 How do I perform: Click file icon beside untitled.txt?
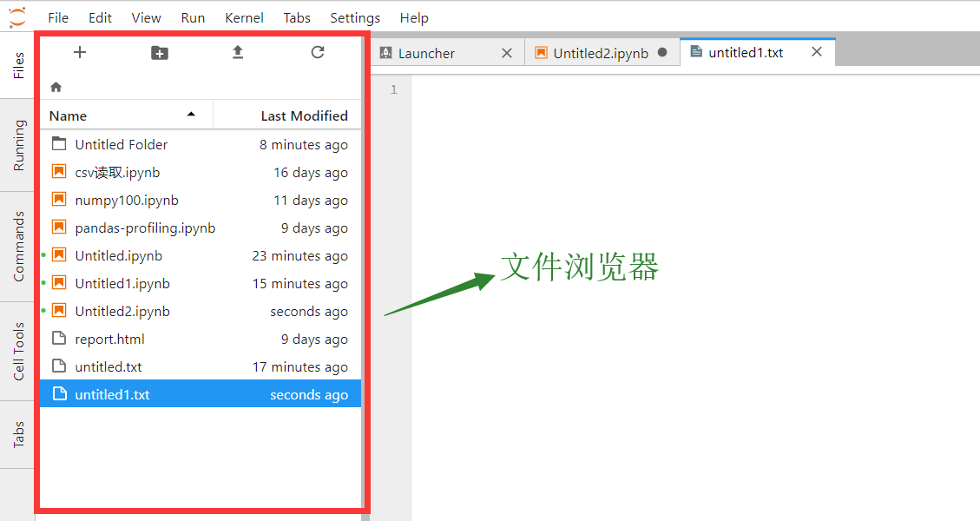click(x=59, y=366)
